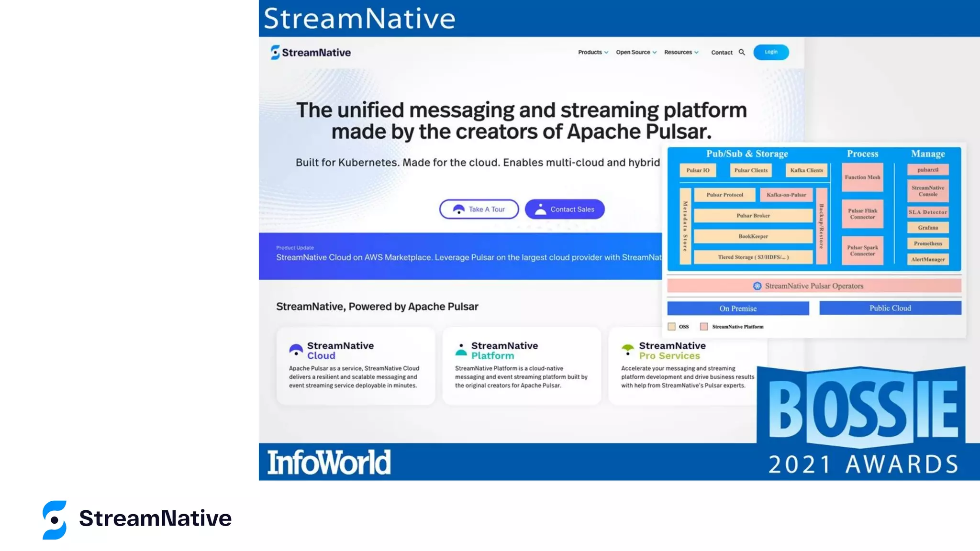Expand the Resources menu chevron

pyautogui.click(x=696, y=53)
